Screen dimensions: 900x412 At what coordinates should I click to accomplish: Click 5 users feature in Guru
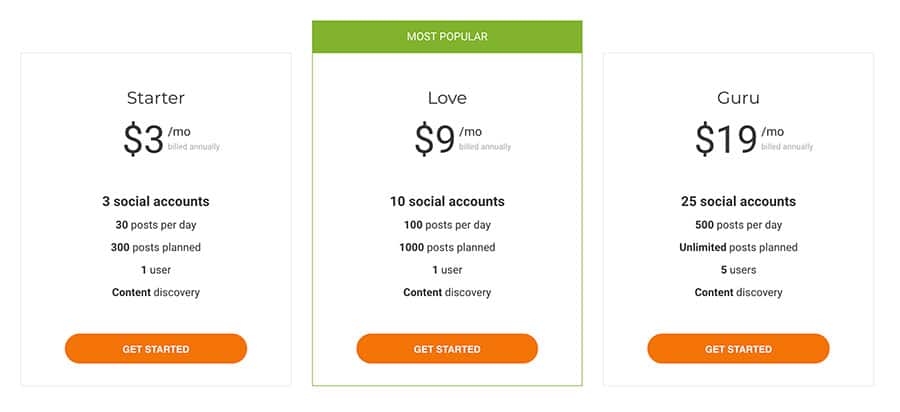(x=738, y=270)
